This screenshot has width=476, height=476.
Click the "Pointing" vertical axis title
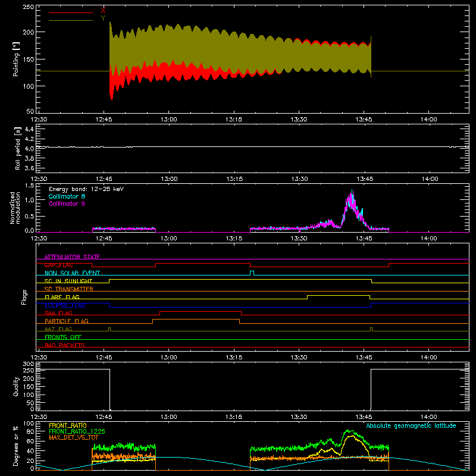tap(16, 59)
